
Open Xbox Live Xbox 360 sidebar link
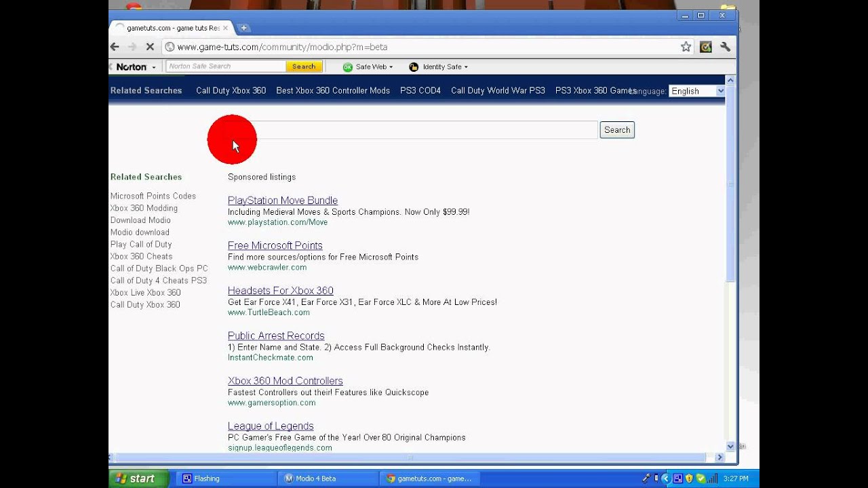(x=146, y=293)
